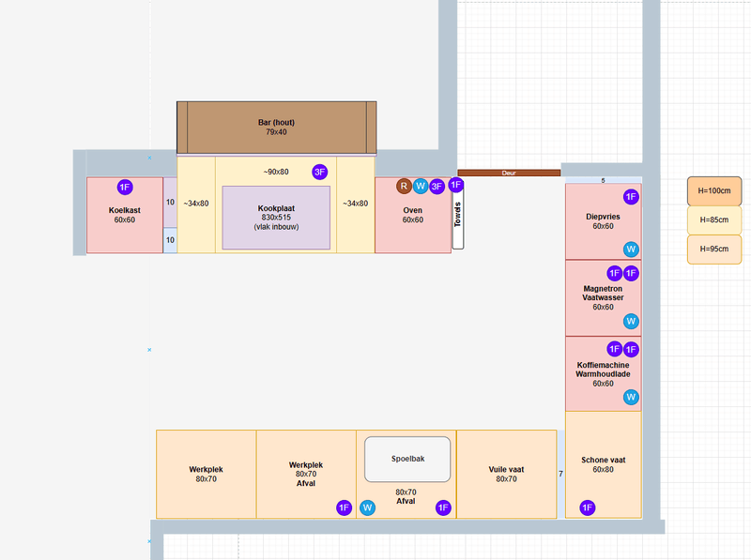Click the 1F badge on Diepvries
This screenshot has height=560, width=751.
[x=631, y=197]
